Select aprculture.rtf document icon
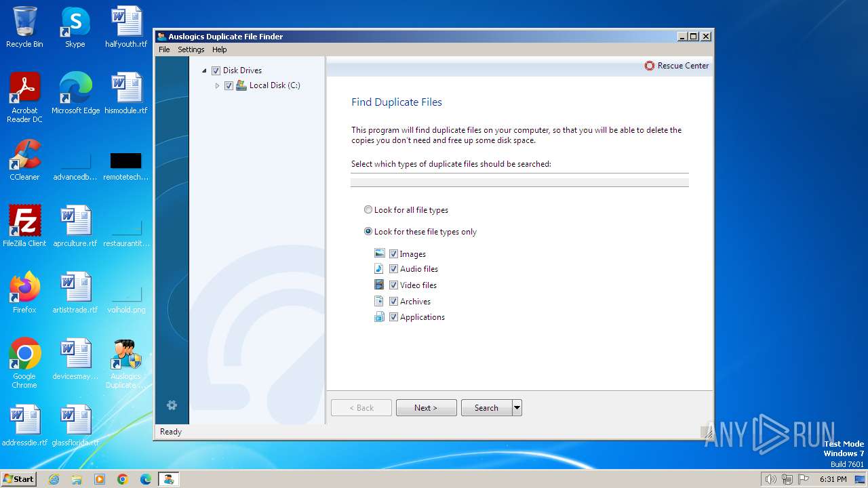The image size is (868, 488). (x=75, y=226)
